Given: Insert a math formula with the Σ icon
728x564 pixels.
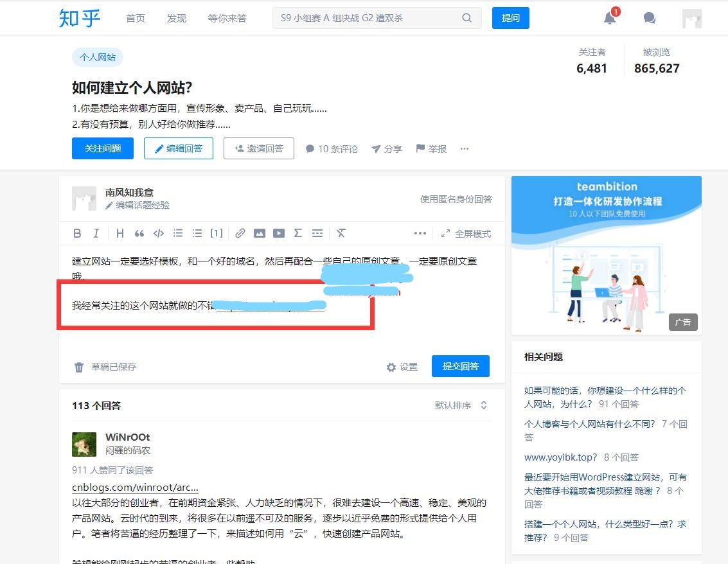Looking at the screenshot, I should coord(297,233).
